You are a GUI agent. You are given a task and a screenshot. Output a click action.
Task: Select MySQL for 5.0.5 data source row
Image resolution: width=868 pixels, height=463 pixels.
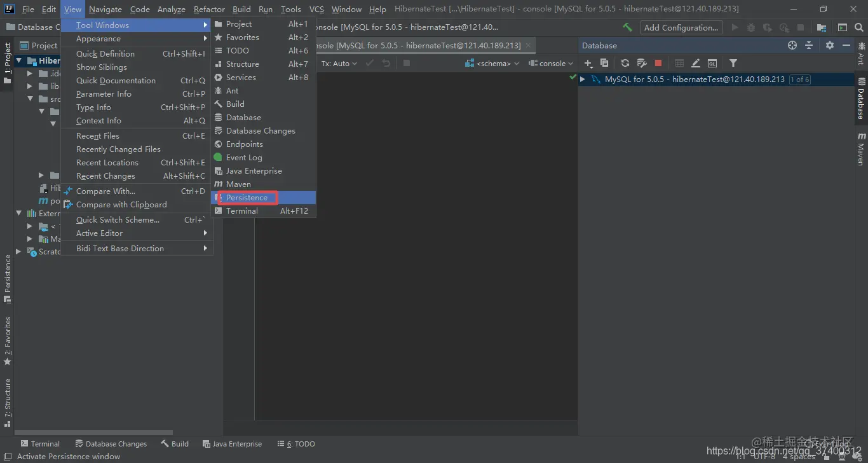click(717, 79)
